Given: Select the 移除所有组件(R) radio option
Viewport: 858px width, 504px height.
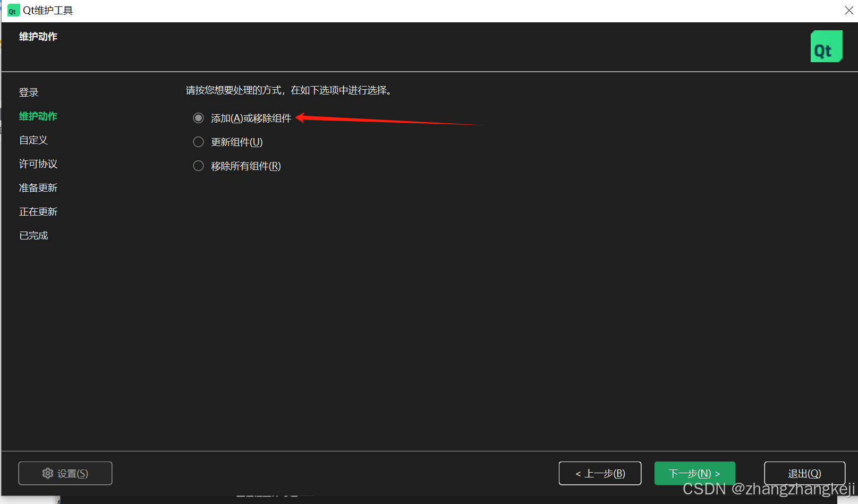Looking at the screenshot, I should [x=199, y=166].
